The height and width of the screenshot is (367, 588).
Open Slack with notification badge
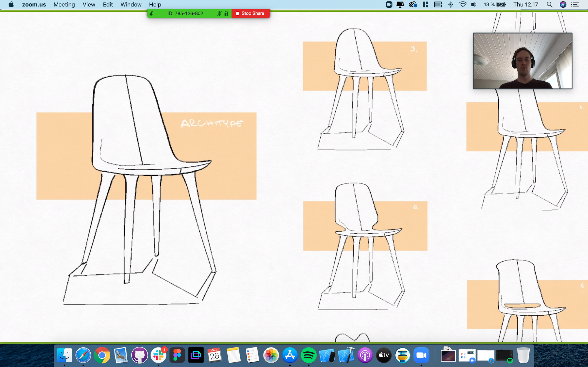pyautogui.click(x=159, y=355)
